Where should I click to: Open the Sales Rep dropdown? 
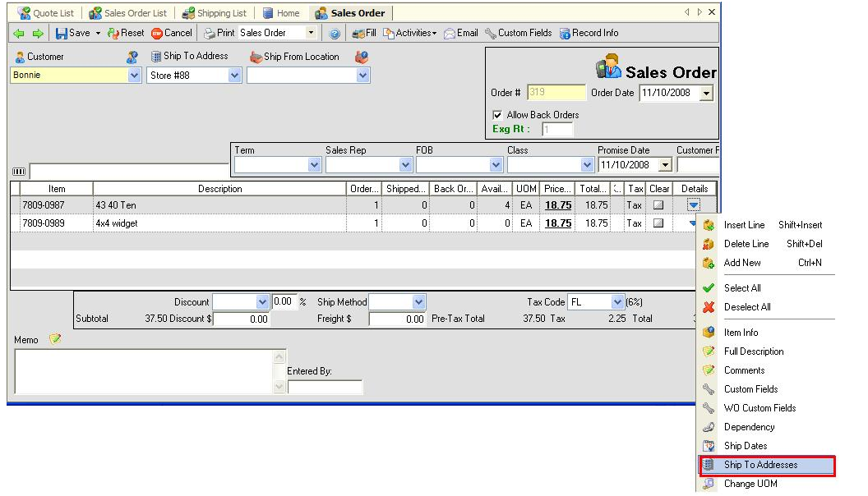click(x=405, y=165)
